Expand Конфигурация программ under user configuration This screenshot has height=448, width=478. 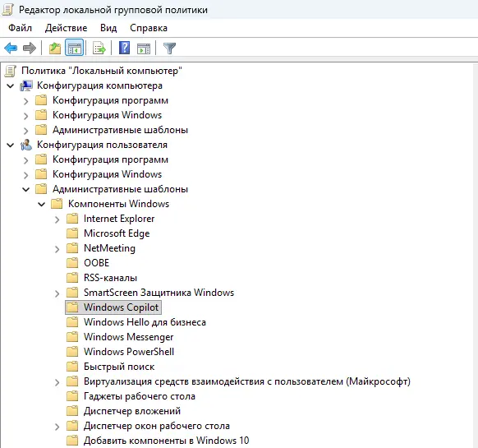click(x=26, y=160)
